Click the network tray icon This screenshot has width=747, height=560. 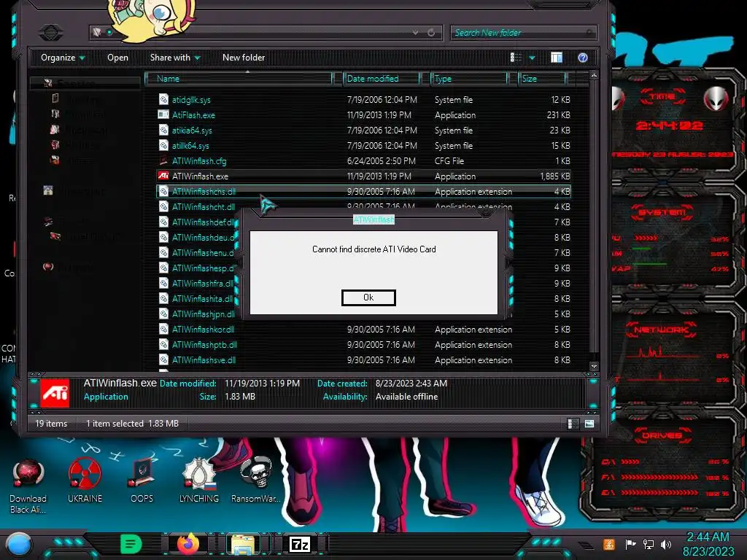(649, 544)
